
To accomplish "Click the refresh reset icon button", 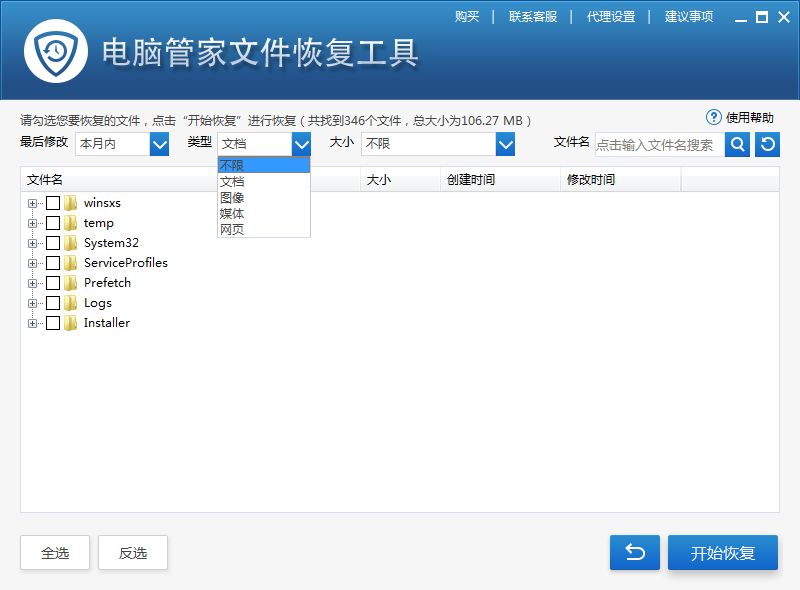I will point(767,144).
